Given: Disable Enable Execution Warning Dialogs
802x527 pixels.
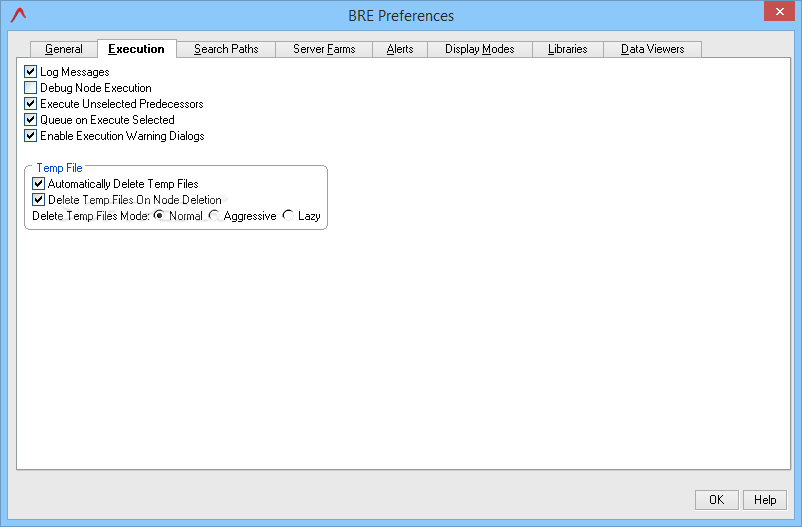Looking at the screenshot, I should [31, 136].
